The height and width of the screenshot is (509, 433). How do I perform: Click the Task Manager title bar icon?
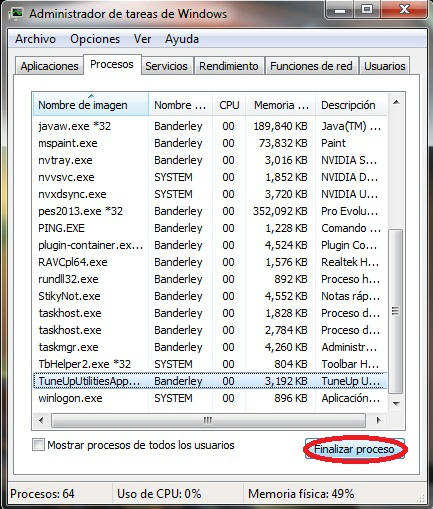click(x=16, y=13)
